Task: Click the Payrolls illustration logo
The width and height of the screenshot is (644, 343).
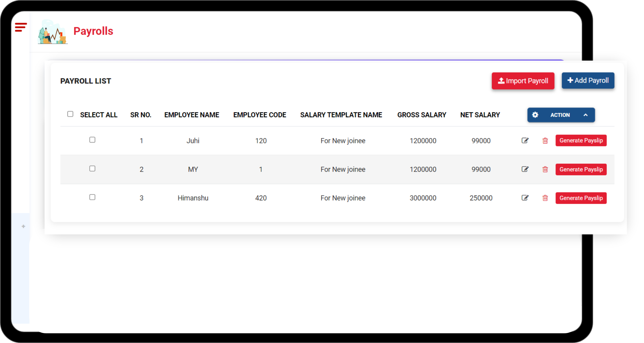Action: 53,32
